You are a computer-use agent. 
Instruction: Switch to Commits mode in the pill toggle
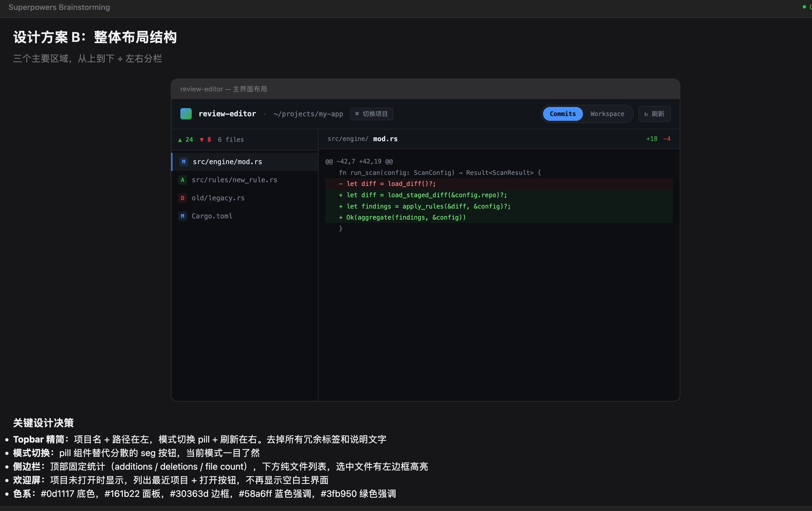click(x=563, y=114)
